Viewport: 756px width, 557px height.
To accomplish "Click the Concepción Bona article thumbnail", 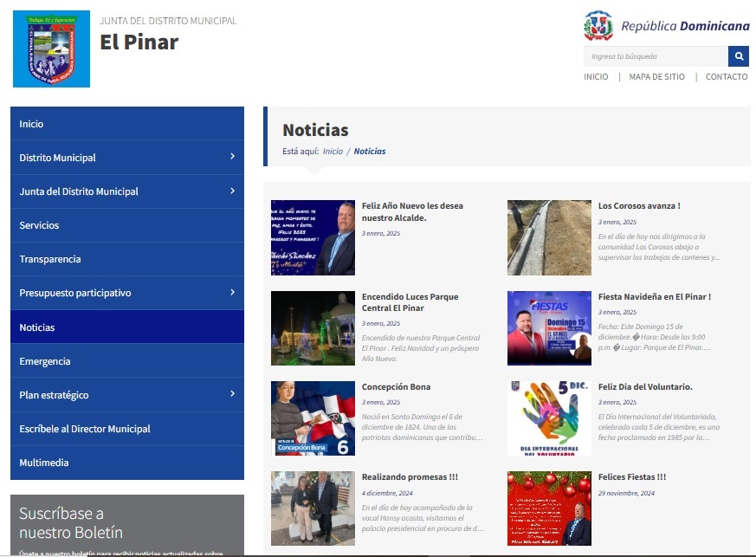I will pos(313,418).
